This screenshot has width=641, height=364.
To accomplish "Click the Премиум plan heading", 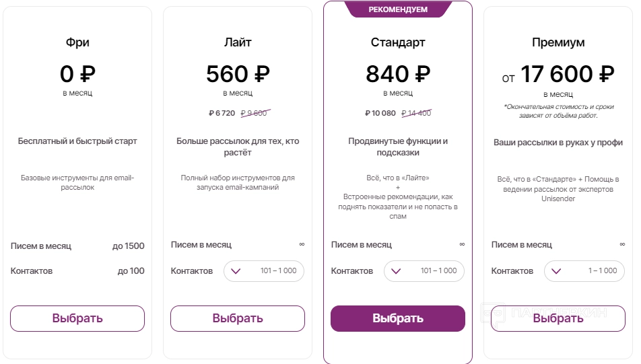I will click(558, 42).
